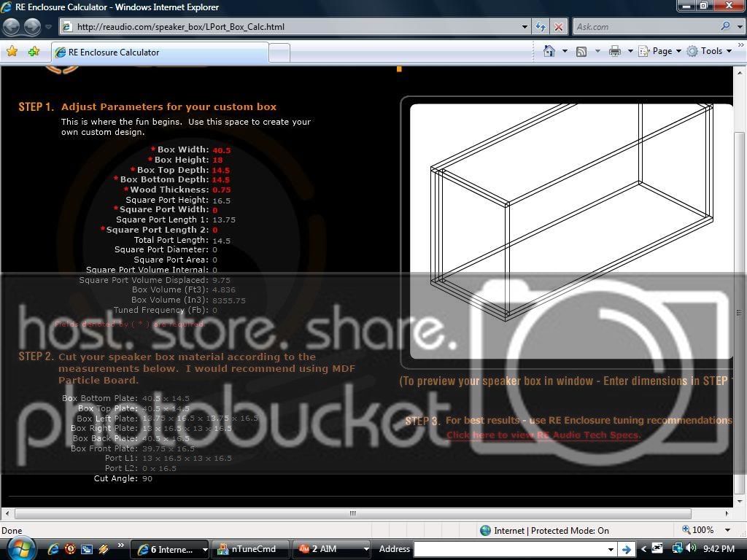Click the red circular Quick Launch icon
The height and width of the screenshot is (560, 747).
point(70,549)
